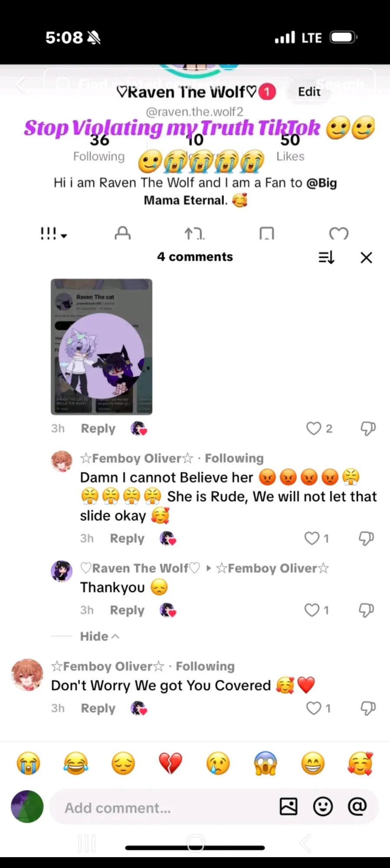The height and width of the screenshot is (868, 390).
Task: Open the Raven The cat image thumbnail
Action: point(102,347)
